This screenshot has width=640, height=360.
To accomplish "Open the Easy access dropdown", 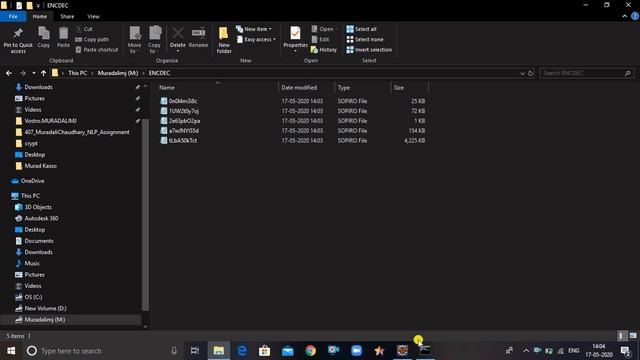I will [256, 39].
